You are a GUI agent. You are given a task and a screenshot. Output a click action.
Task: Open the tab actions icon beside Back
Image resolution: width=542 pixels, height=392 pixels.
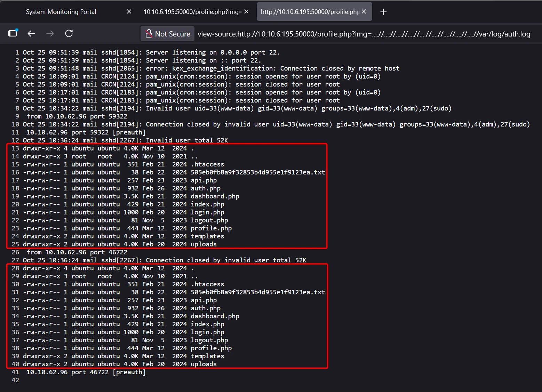point(13,33)
